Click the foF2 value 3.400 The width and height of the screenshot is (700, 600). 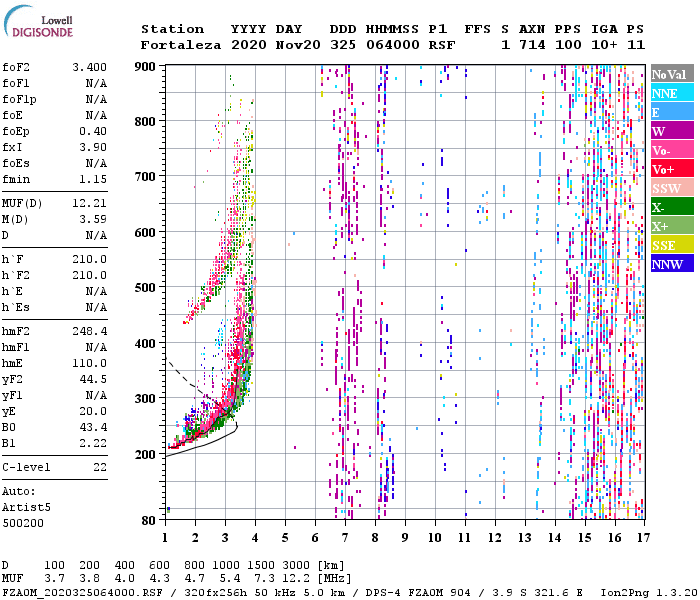[90, 67]
